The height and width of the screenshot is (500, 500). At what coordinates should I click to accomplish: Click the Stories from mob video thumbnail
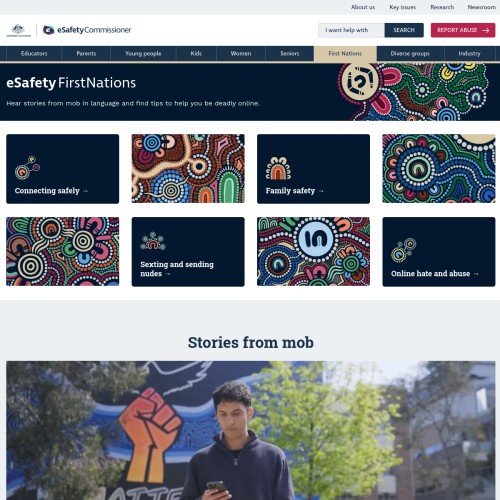251,430
